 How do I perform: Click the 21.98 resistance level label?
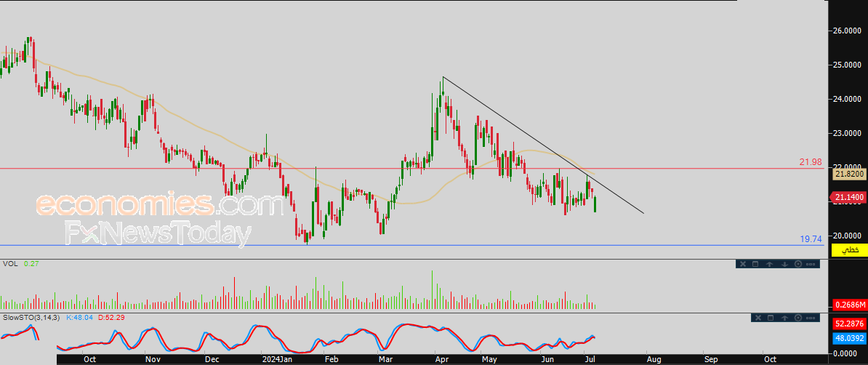(811, 161)
